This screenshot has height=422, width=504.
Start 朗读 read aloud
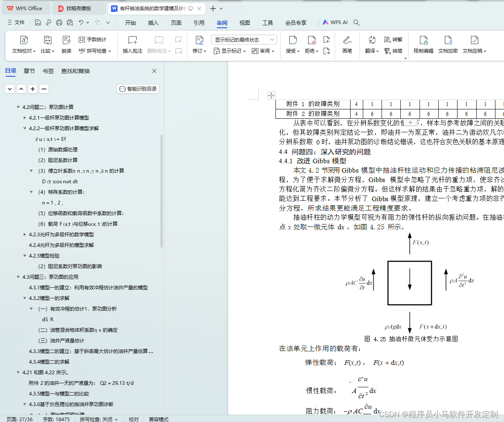tap(67, 45)
